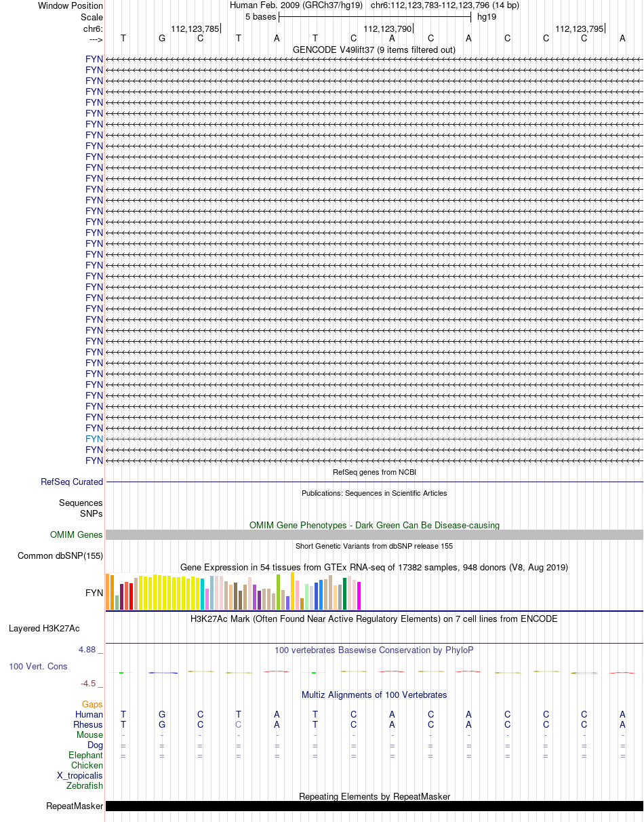The width and height of the screenshot is (644, 822).
Task: Click the lime green bar in the GTEx chart
Action: click(279, 592)
